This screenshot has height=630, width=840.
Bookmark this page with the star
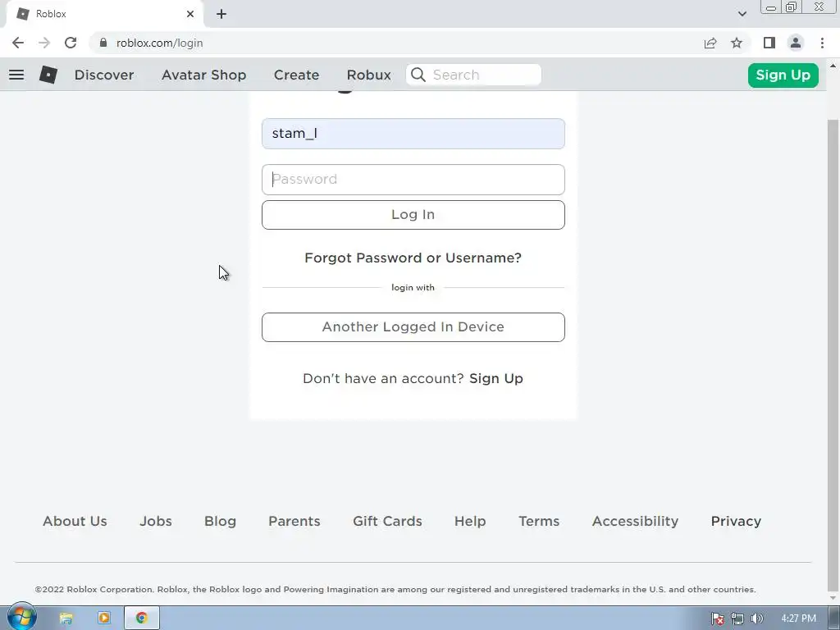737,43
